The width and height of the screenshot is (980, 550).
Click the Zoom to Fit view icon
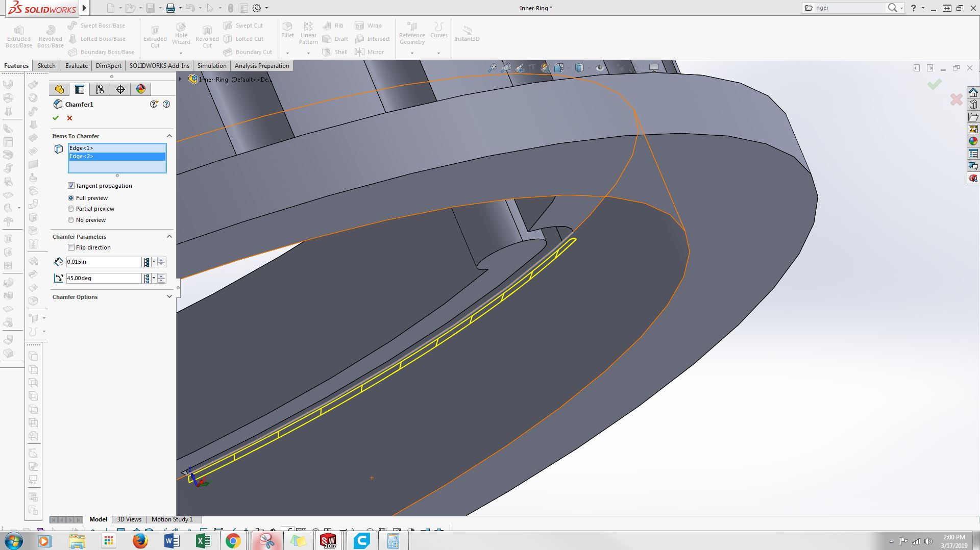pyautogui.click(x=492, y=68)
